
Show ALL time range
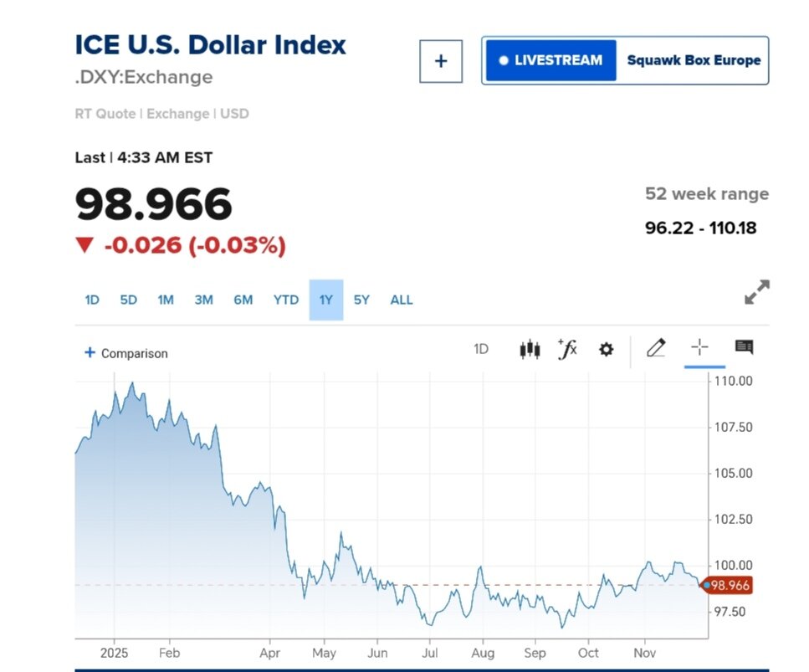[402, 300]
